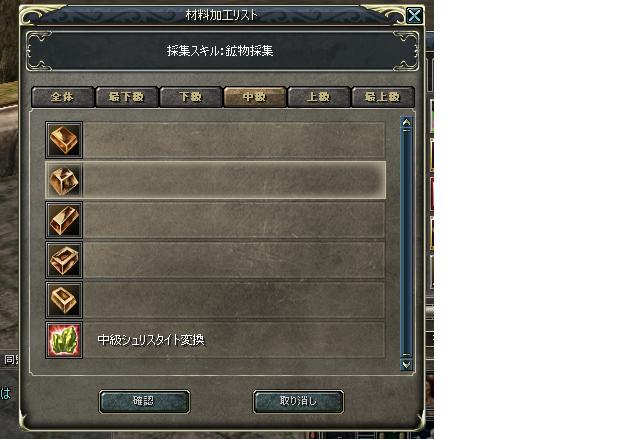Switch to the 最上級 tab
640x439 pixels.
[383, 97]
